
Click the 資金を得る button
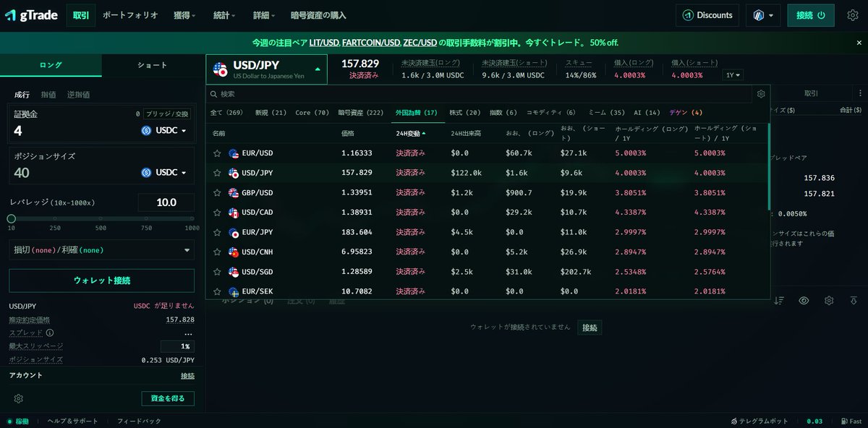[168, 398]
